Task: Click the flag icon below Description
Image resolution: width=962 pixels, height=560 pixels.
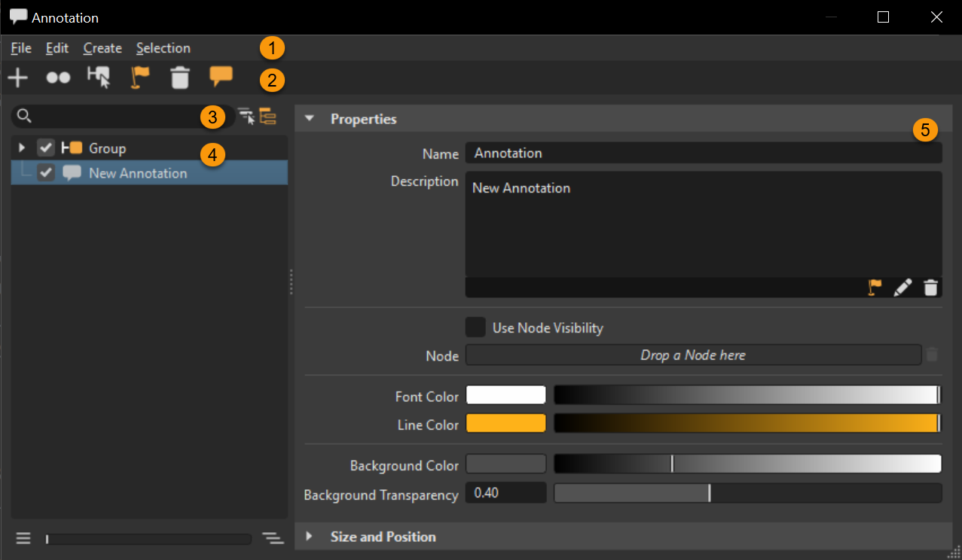Action: (875, 288)
